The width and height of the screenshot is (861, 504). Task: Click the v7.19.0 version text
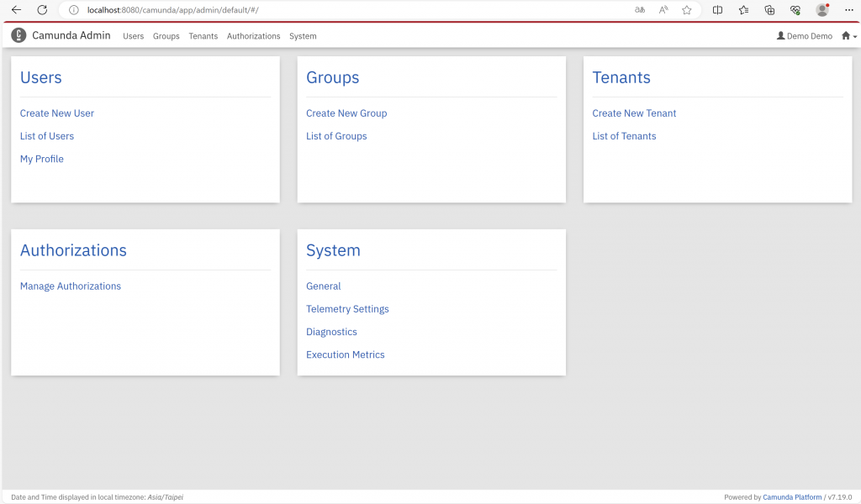840,497
